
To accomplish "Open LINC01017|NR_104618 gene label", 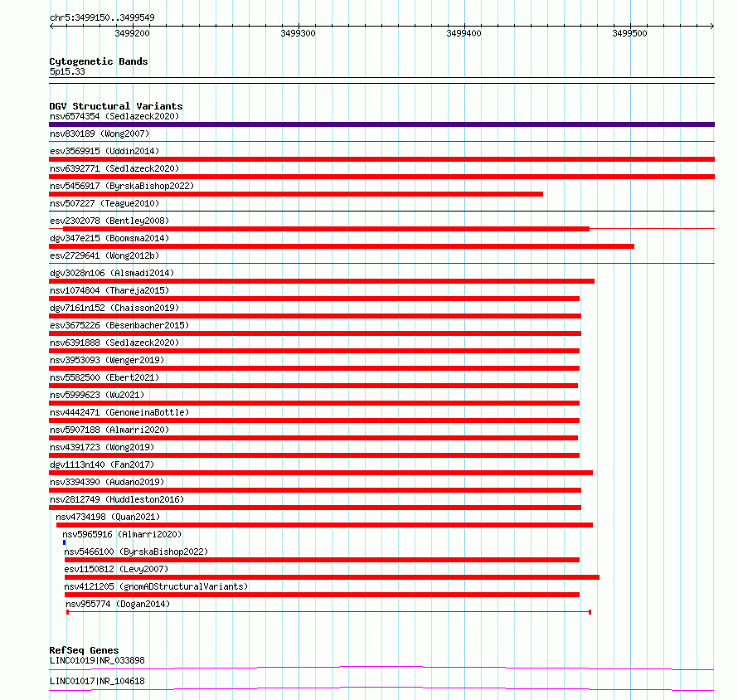I will 97,681.
